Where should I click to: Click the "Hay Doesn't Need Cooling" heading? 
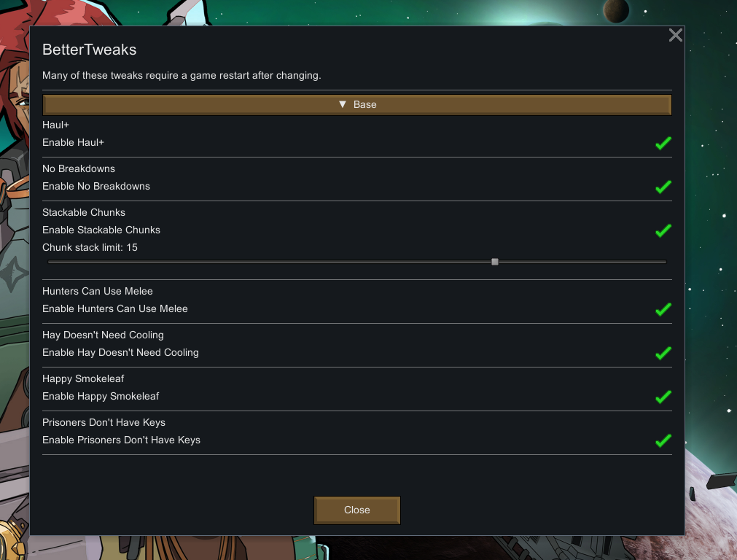(x=103, y=335)
